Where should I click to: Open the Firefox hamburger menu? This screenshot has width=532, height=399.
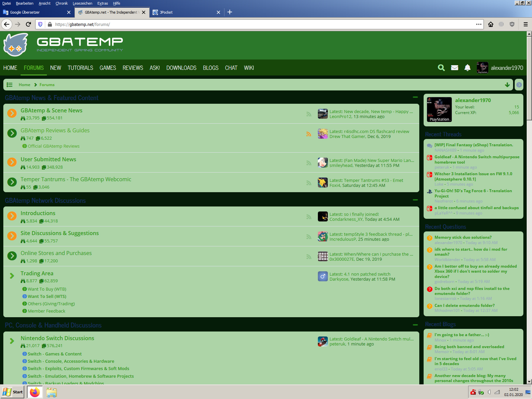526,24
